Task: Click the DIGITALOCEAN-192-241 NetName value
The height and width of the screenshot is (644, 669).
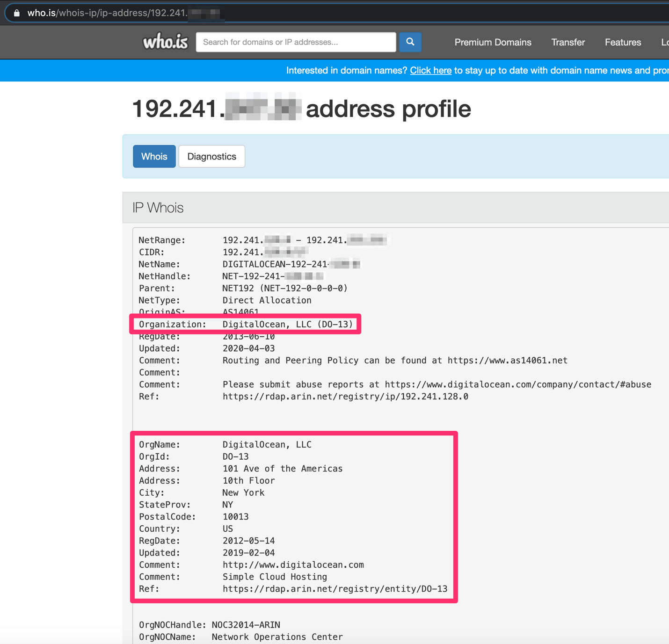Action: [x=291, y=264]
